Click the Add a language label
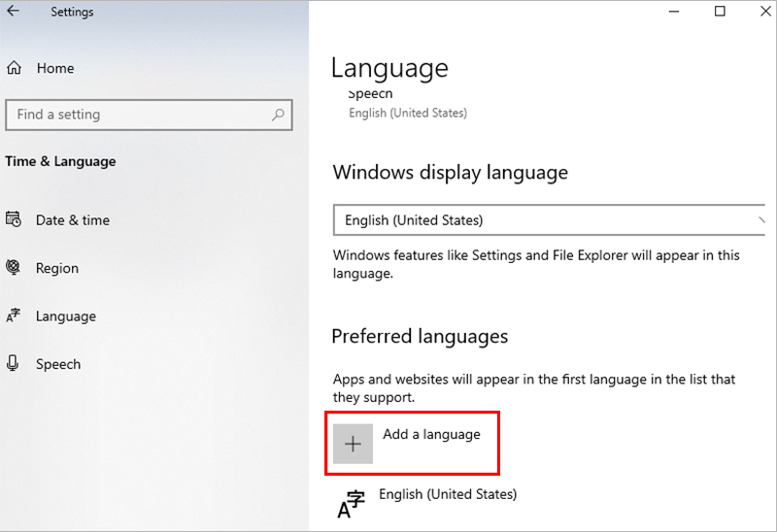 pyautogui.click(x=431, y=434)
